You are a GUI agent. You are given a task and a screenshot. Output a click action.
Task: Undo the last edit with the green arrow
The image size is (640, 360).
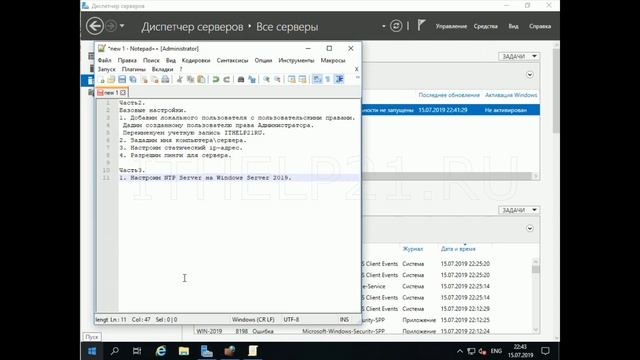click(x=216, y=79)
